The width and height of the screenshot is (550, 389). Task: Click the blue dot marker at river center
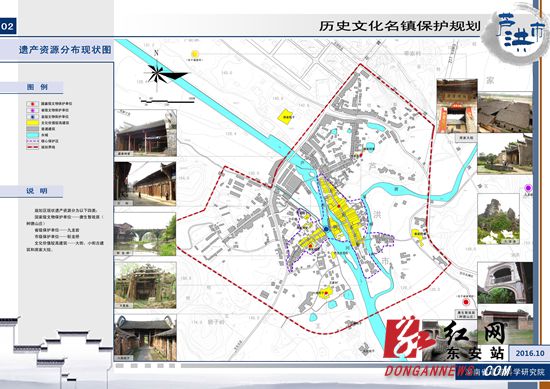click(x=327, y=229)
